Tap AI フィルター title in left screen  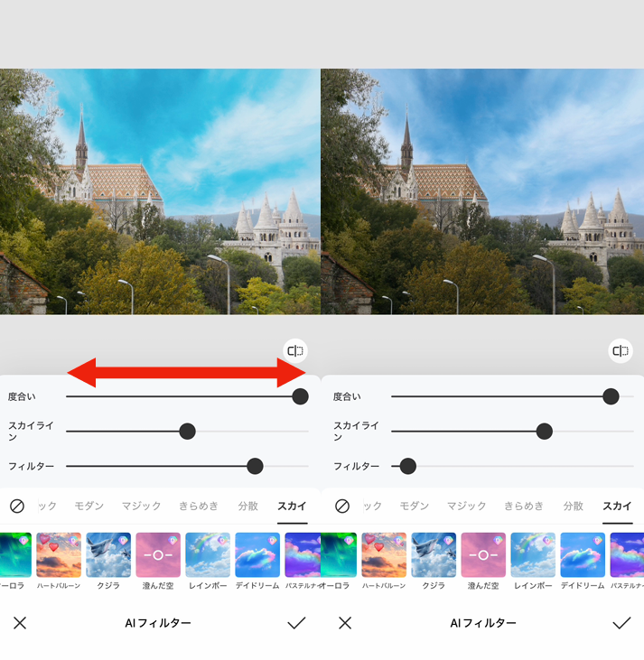pos(158,623)
